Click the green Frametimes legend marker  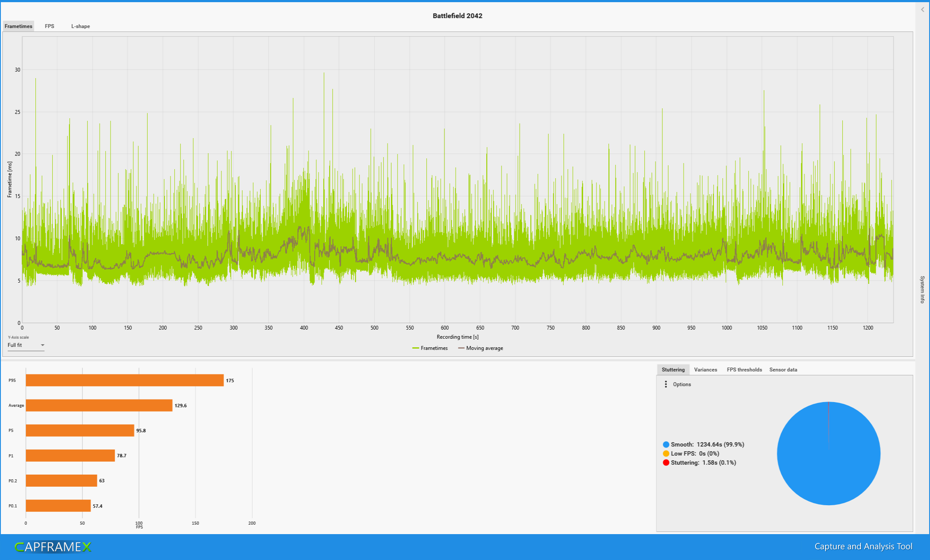click(416, 348)
